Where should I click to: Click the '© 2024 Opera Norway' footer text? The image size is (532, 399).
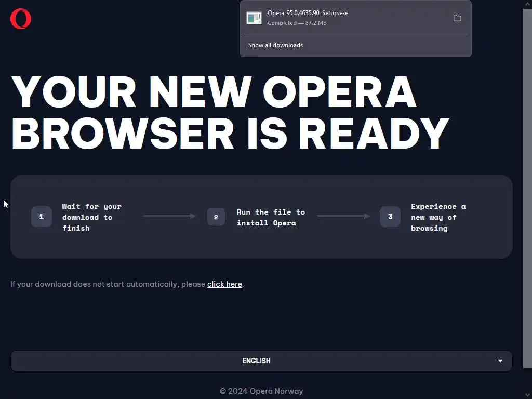(261, 391)
